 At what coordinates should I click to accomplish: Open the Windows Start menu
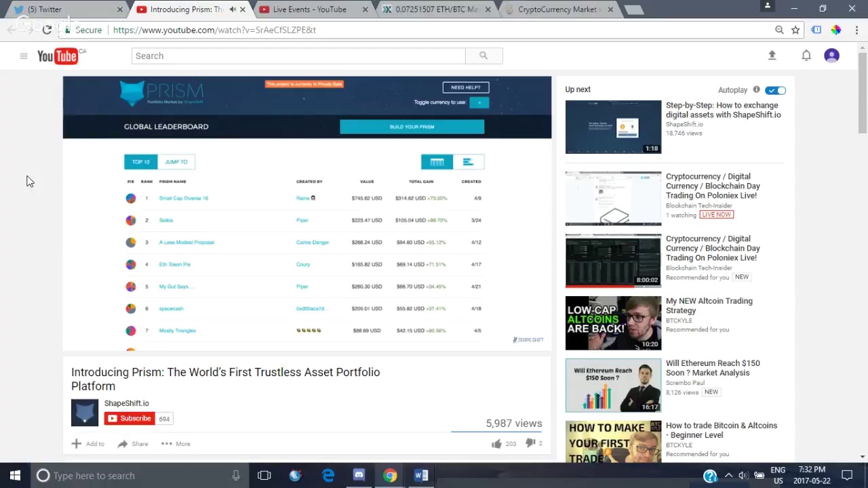click(15, 476)
